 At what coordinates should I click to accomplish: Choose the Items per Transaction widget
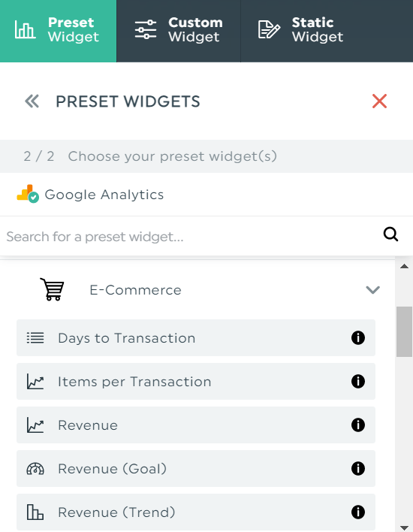(x=196, y=382)
